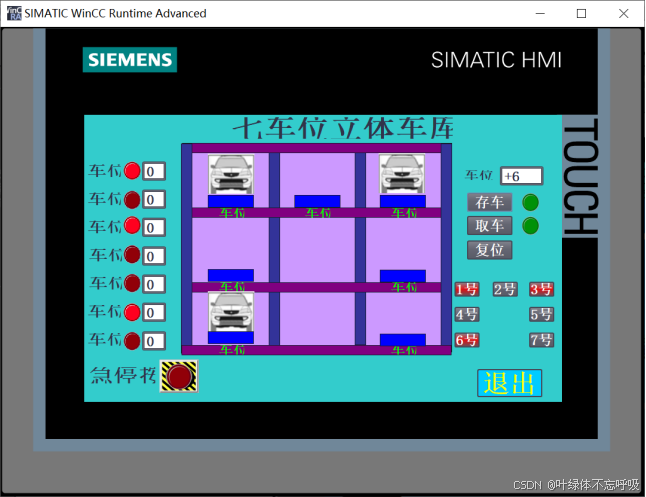Click the blue platform in middle-left slot
This screenshot has width=646, height=497.
[x=231, y=275]
